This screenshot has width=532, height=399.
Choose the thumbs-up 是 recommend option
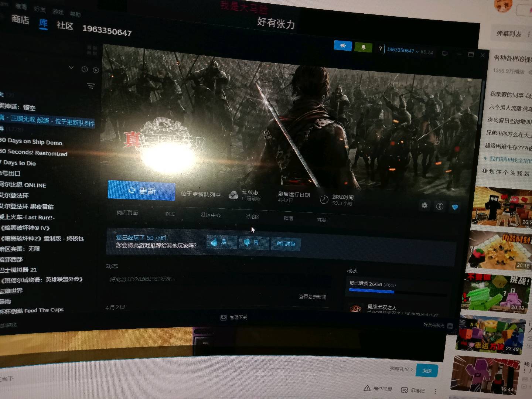tap(221, 242)
